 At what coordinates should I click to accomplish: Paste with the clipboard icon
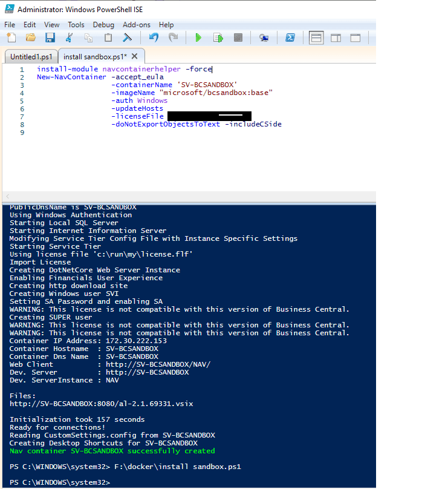(108, 38)
